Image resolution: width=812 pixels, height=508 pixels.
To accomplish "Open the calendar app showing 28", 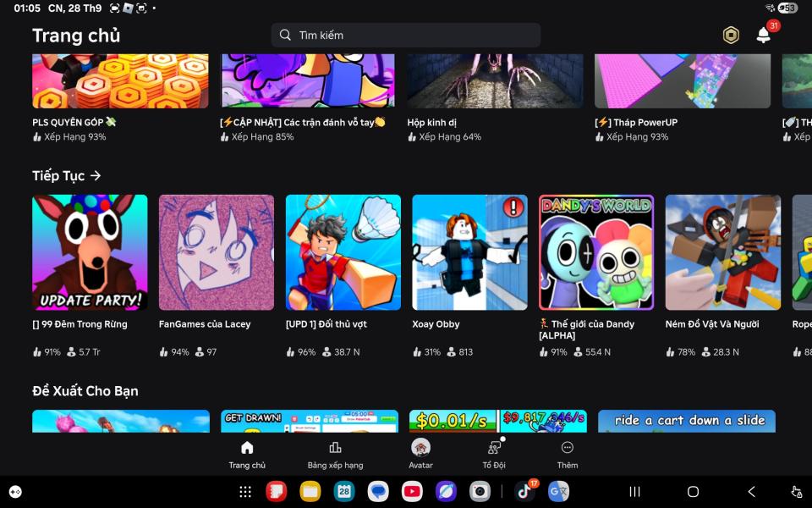I will click(x=344, y=491).
